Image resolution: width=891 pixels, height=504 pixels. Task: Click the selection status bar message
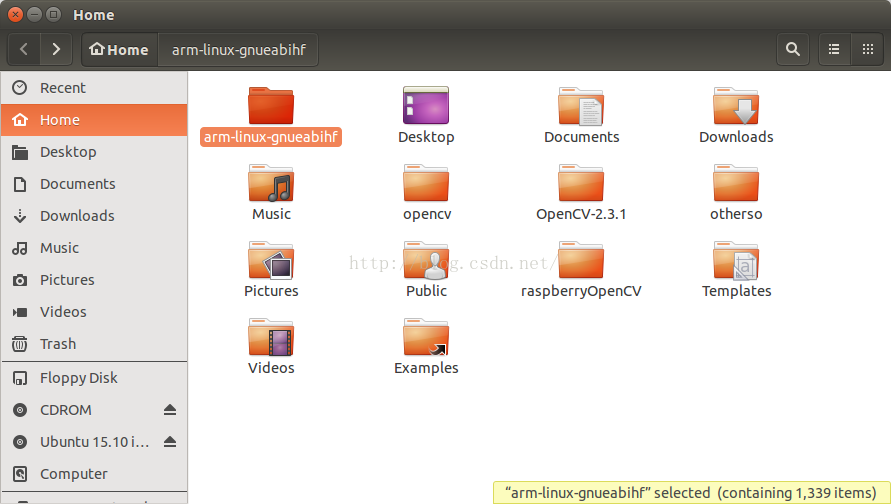[x=691, y=493]
